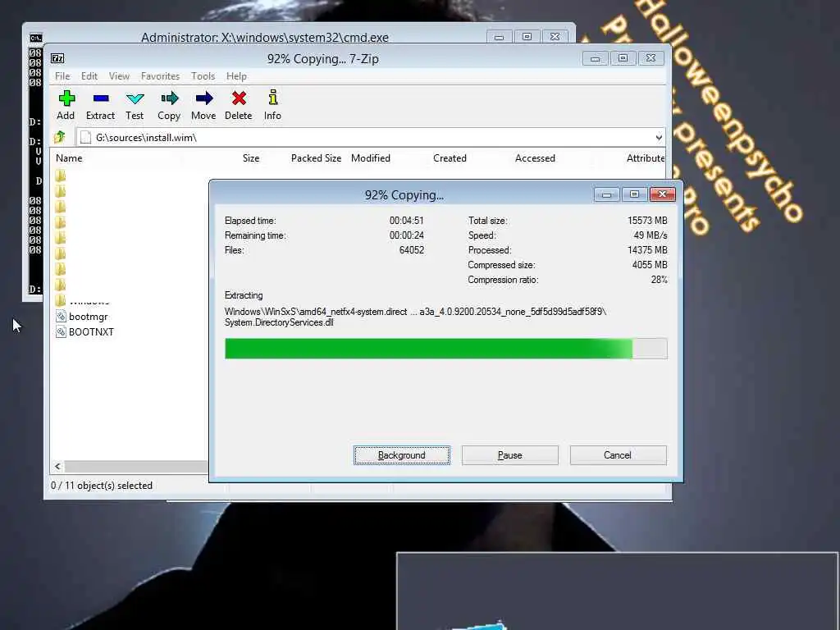Open the View menu

(x=119, y=76)
